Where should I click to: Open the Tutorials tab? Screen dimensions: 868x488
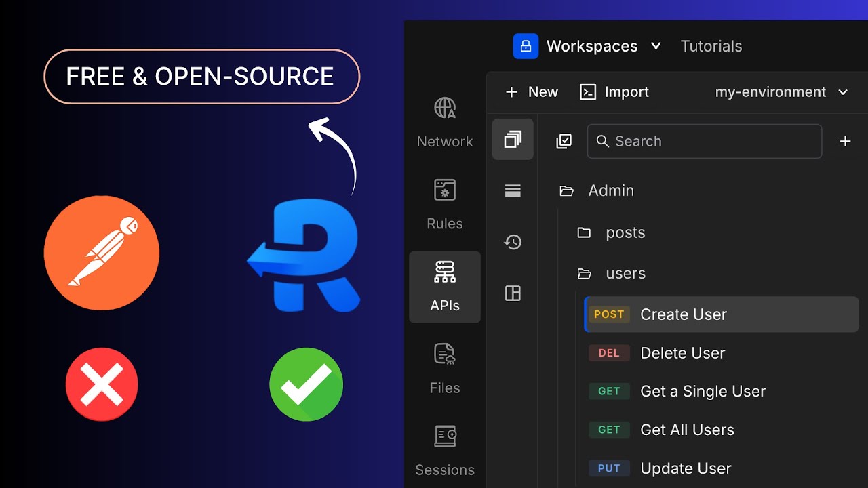tap(711, 46)
